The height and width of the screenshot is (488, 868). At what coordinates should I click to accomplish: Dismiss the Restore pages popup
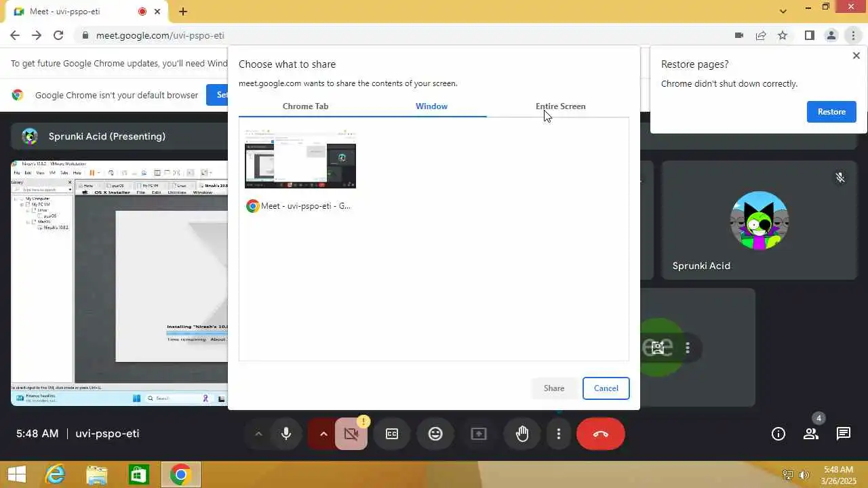856,56
